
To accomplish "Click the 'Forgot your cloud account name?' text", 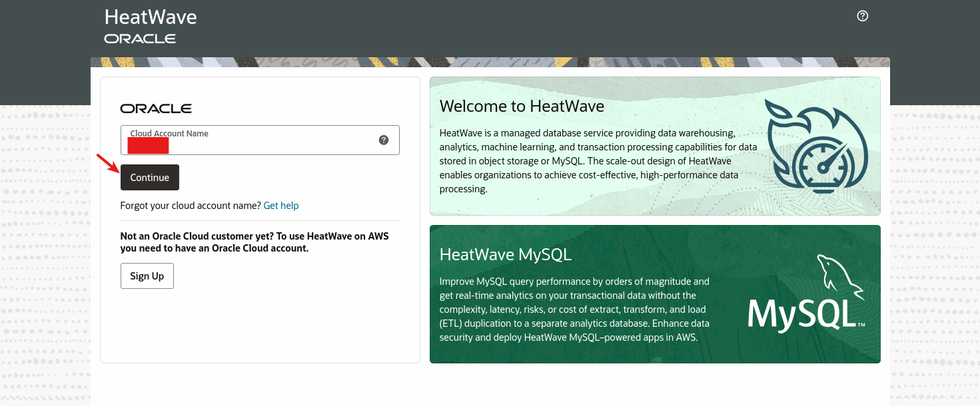I will click(x=191, y=206).
